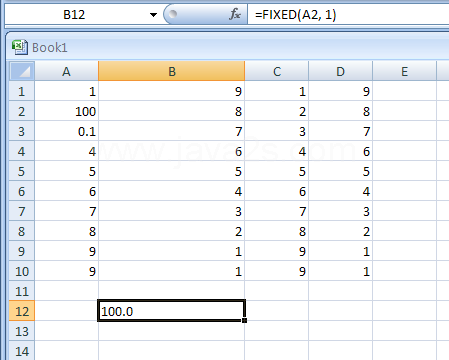Select row 14 header

point(22,351)
